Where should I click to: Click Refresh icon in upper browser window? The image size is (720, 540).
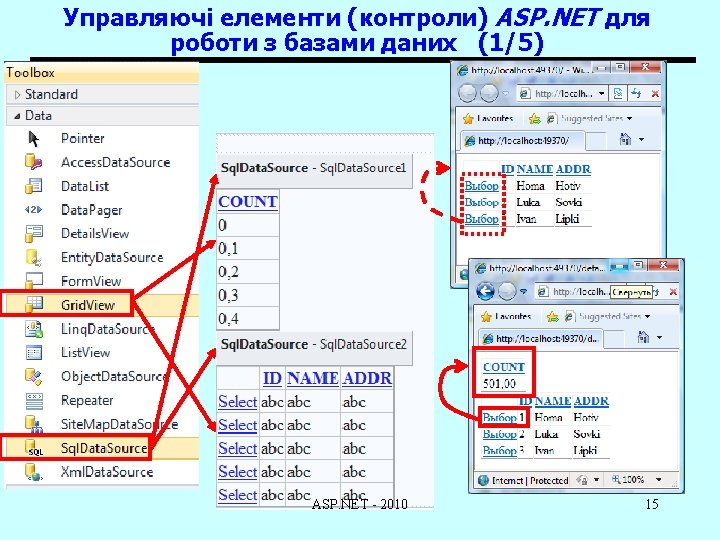click(636, 94)
